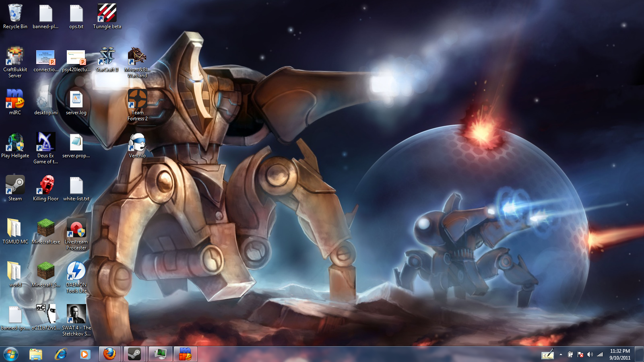The height and width of the screenshot is (362, 644).
Task: Select the mIRC desktop shortcut
Action: [15, 100]
